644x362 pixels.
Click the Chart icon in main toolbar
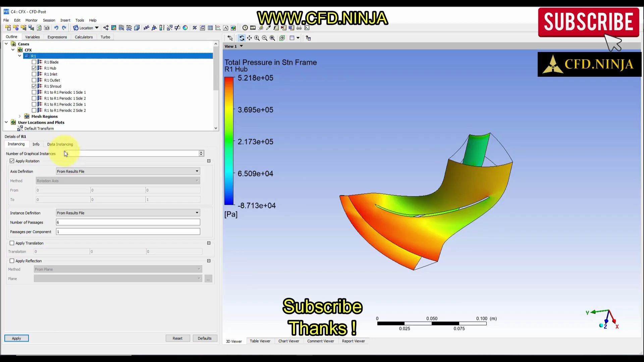coord(218,28)
